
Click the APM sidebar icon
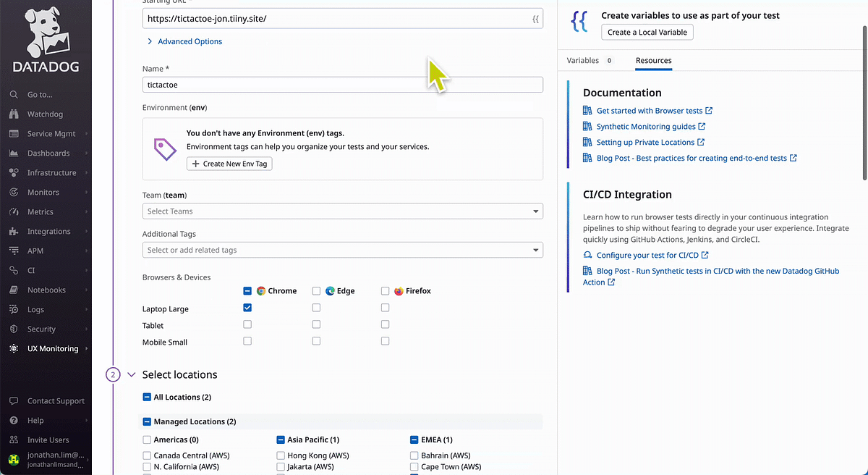pyautogui.click(x=14, y=251)
